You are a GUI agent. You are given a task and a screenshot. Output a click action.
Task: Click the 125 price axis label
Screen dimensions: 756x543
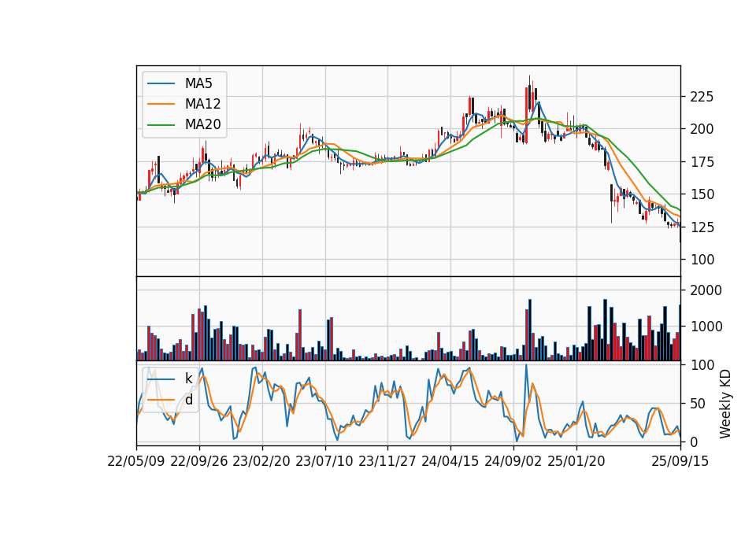(x=702, y=227)
